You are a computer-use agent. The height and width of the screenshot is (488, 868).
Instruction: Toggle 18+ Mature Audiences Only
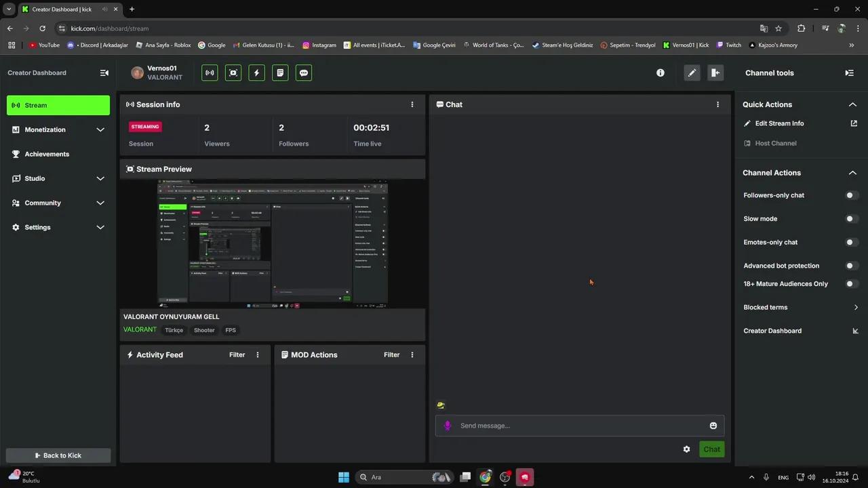pos(852,284)
